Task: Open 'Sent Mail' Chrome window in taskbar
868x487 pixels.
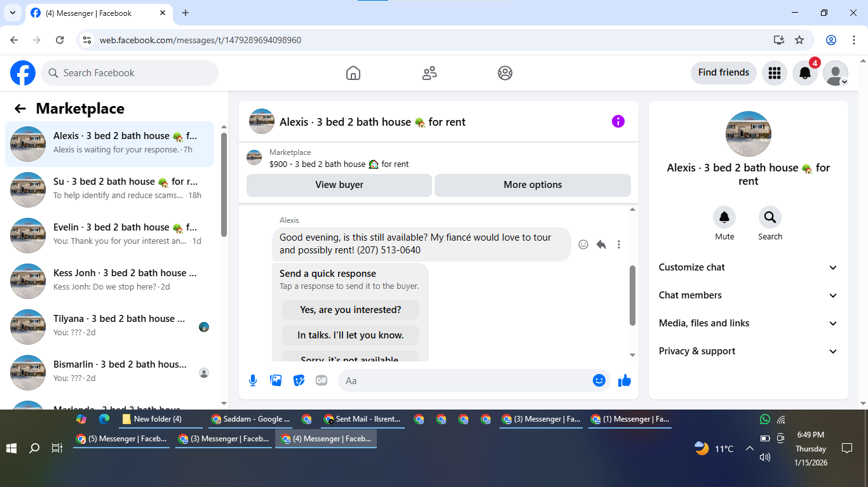Action: [x=363, y=419]
